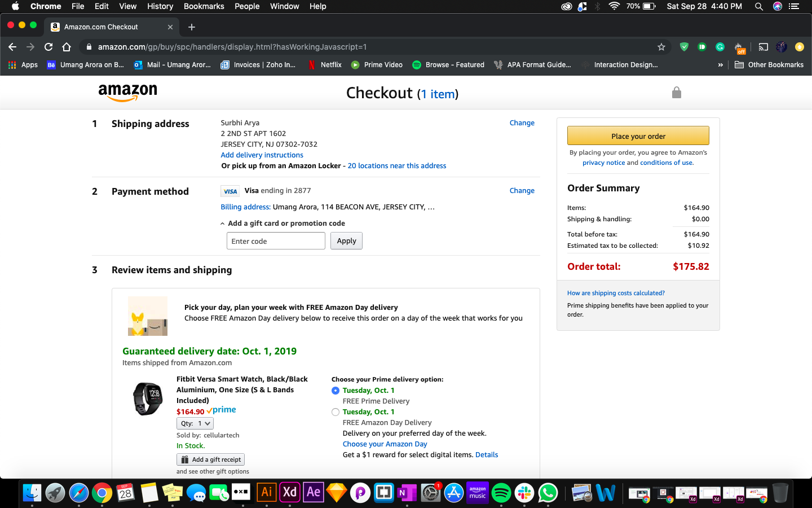812x508 pixels.
Task: Change the payment method
Action: tap(522, 191)
